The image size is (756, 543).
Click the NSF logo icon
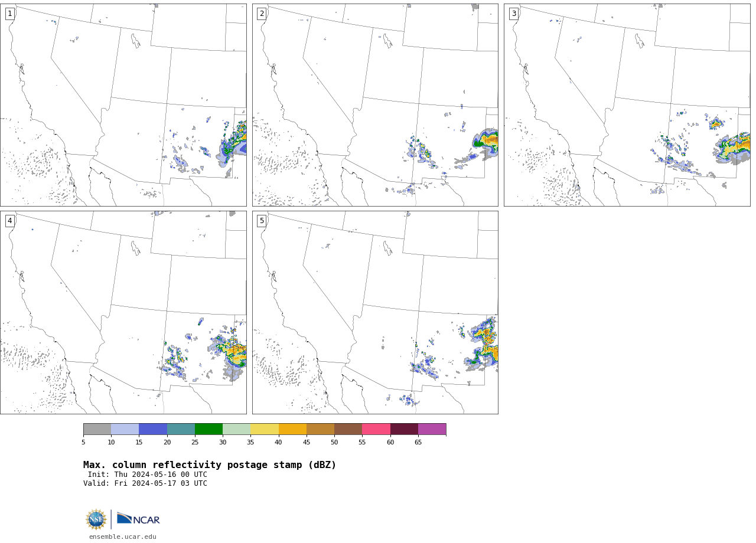tap(96, 519)
